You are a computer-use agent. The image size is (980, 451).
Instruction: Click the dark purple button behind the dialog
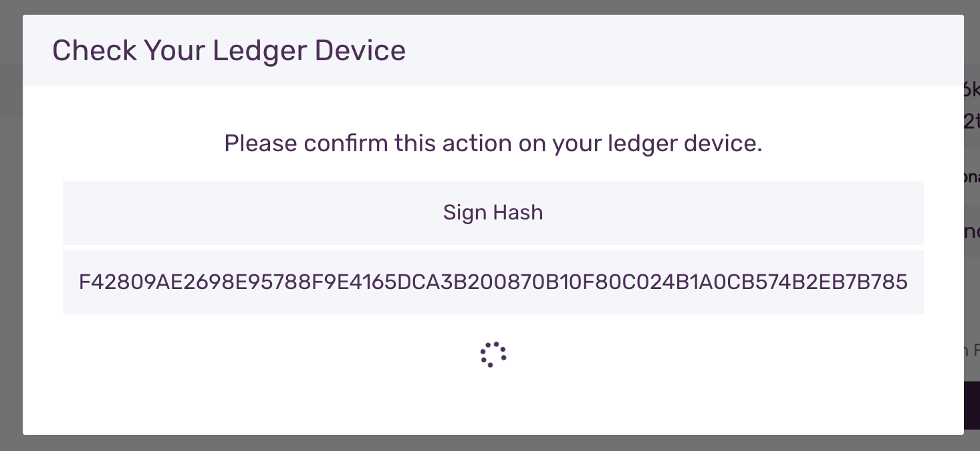[971, 405]
